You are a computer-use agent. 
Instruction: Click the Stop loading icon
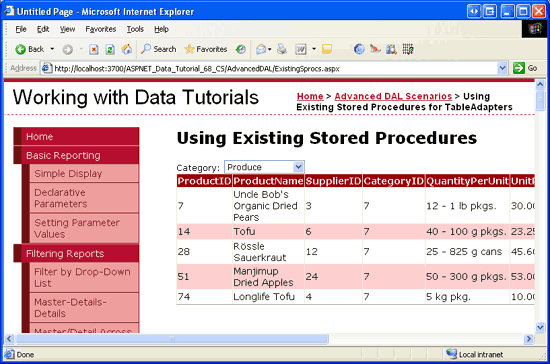[x=94, y=49]
